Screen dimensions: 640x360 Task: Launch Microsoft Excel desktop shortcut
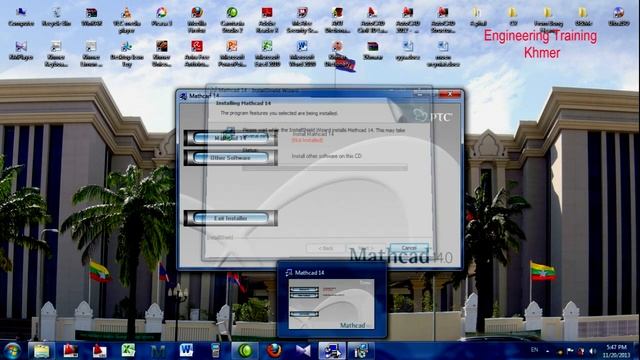(267, 53)
